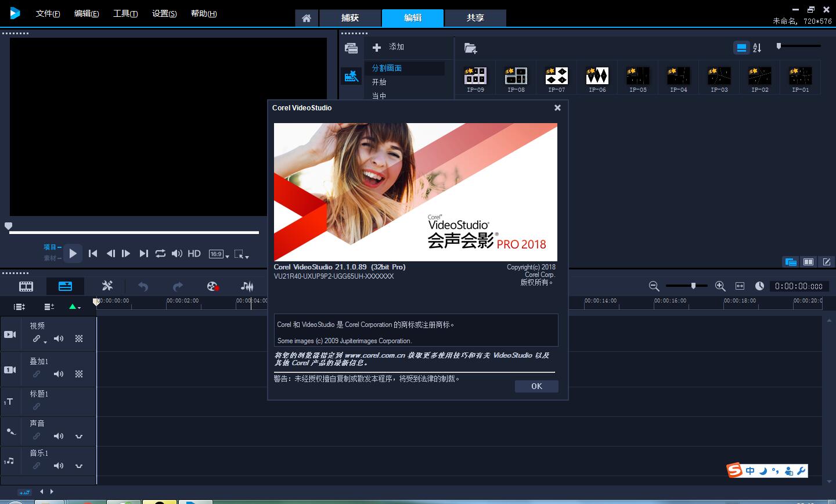
Task: Toggle HD preview mode
Action: click(194, 253)
